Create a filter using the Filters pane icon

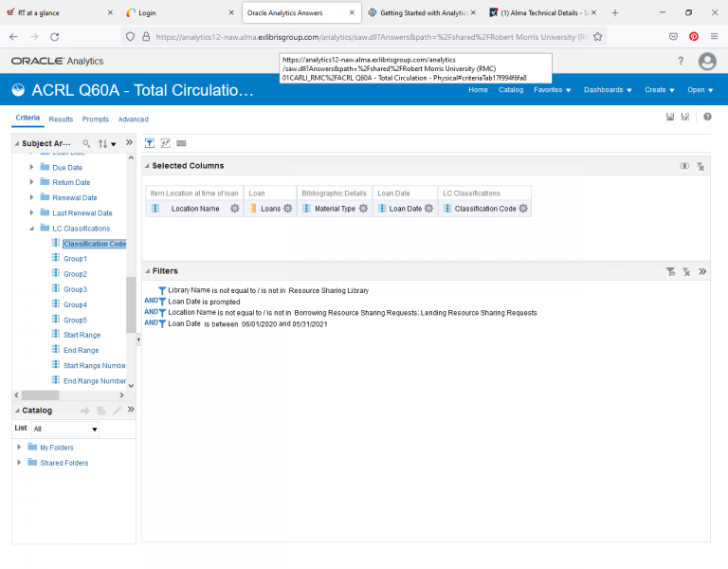tap(670, 272)
